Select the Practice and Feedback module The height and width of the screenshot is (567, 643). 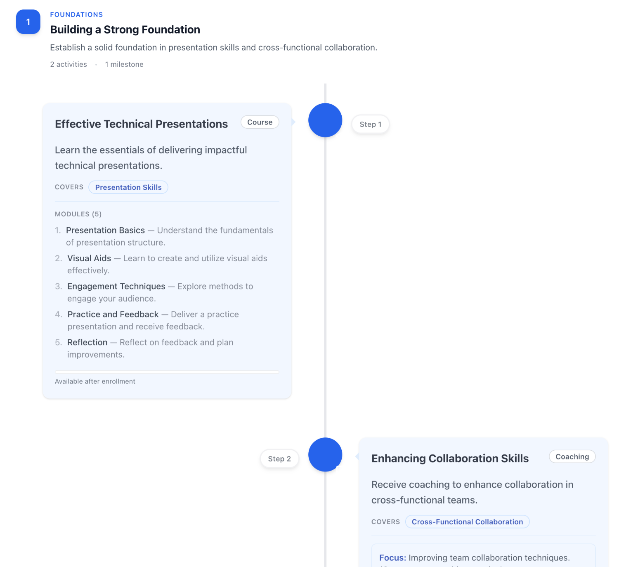click(113, 314)
